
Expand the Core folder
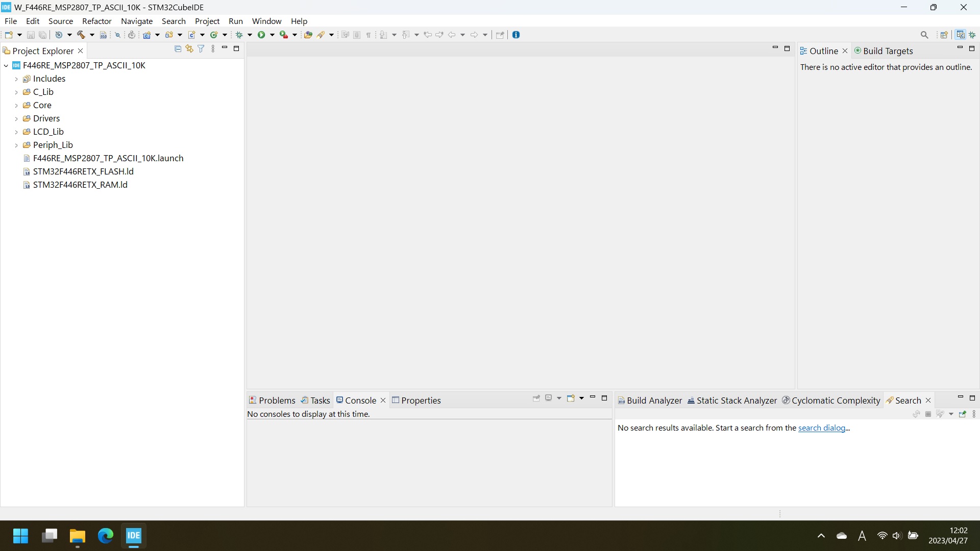coord(16,105)
